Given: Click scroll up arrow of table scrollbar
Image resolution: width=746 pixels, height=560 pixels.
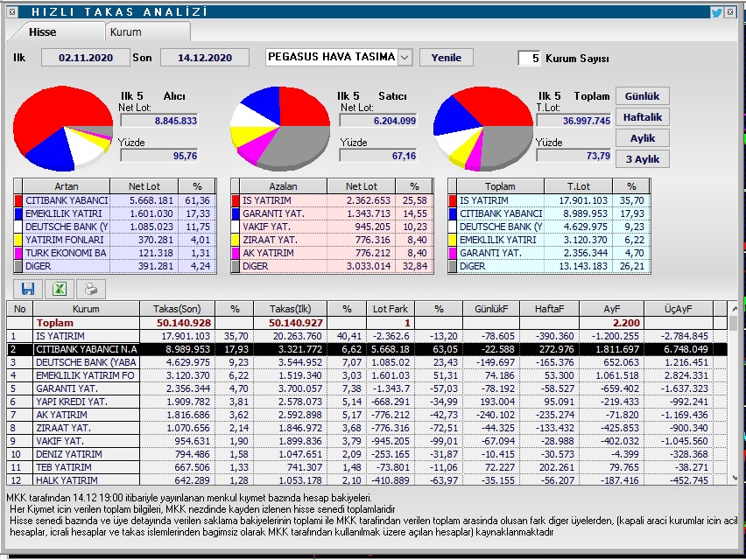Looking at the screenshot, I should [734, 309].
